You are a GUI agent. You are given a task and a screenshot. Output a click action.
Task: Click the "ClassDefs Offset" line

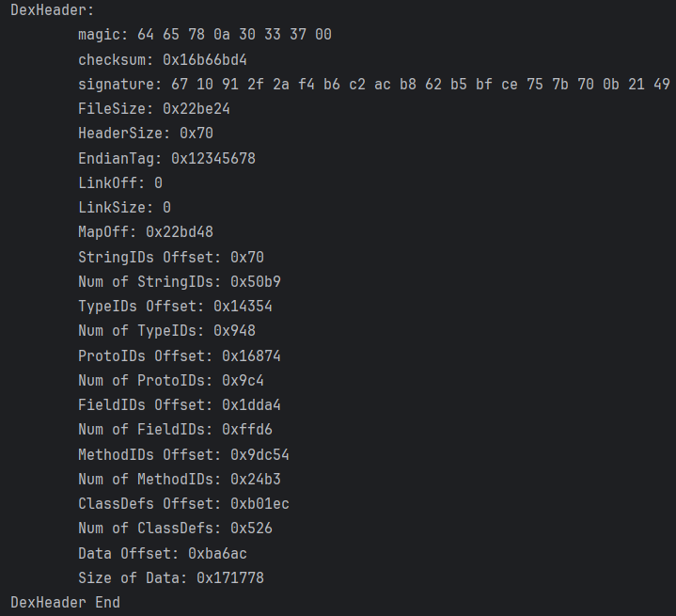tap(183, 503)
